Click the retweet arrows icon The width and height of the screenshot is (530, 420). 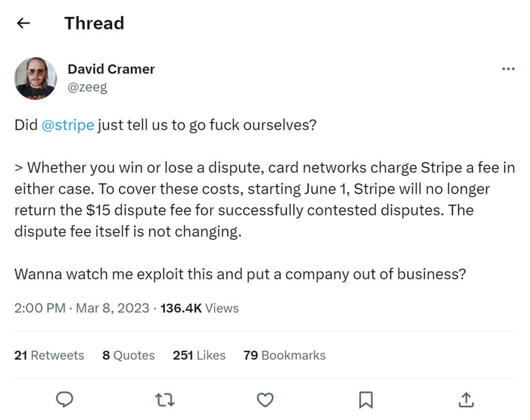coord(165,400)
